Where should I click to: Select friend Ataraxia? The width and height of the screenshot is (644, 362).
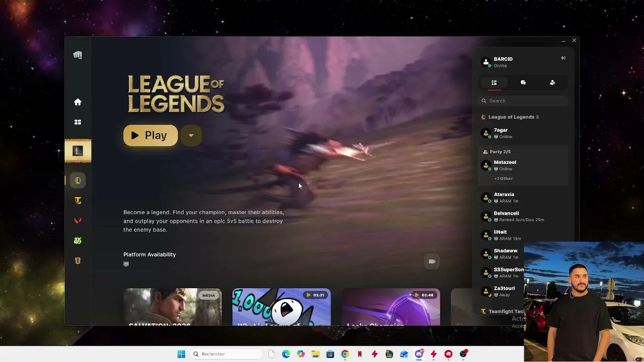point(523,198)
